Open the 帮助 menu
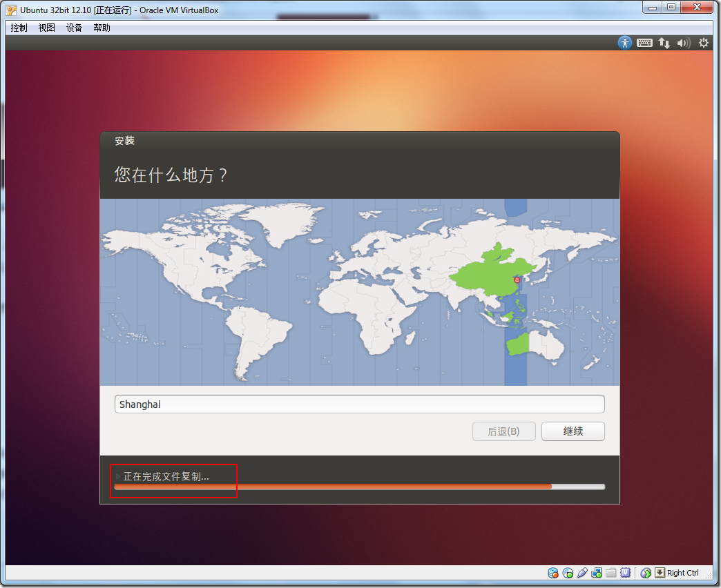This screenshot has width=721, height=588. coord(102,28)
